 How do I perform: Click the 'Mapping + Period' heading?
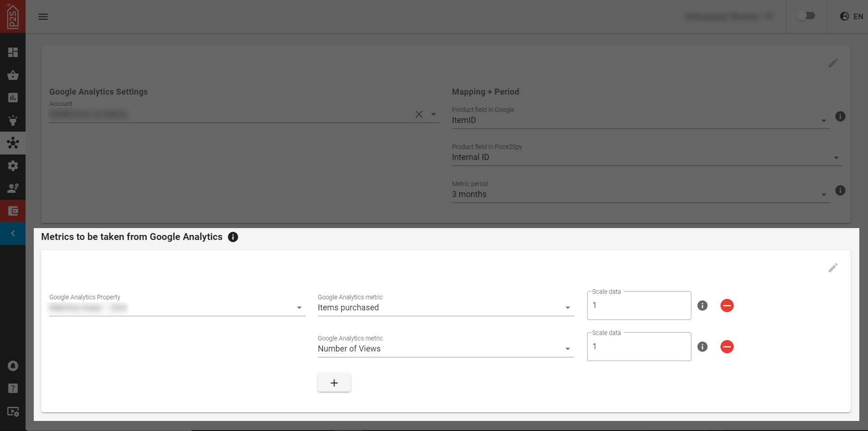[x=485, y=91]
